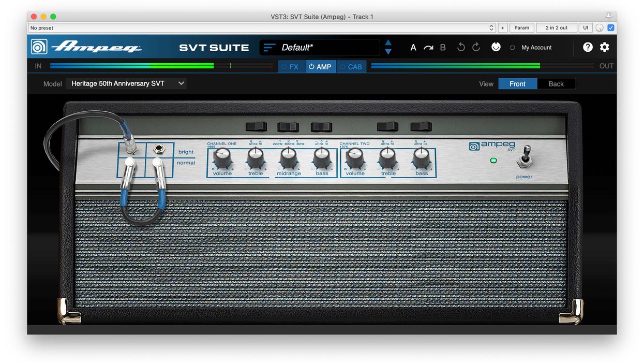Open the preset menu beside Default*
The image size is (644, 363).
268,47
